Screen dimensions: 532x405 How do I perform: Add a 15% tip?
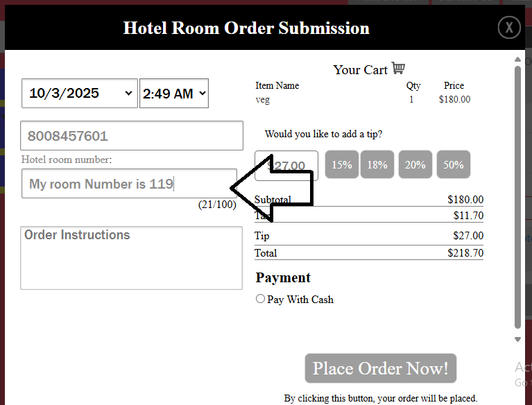pos(342,165)
